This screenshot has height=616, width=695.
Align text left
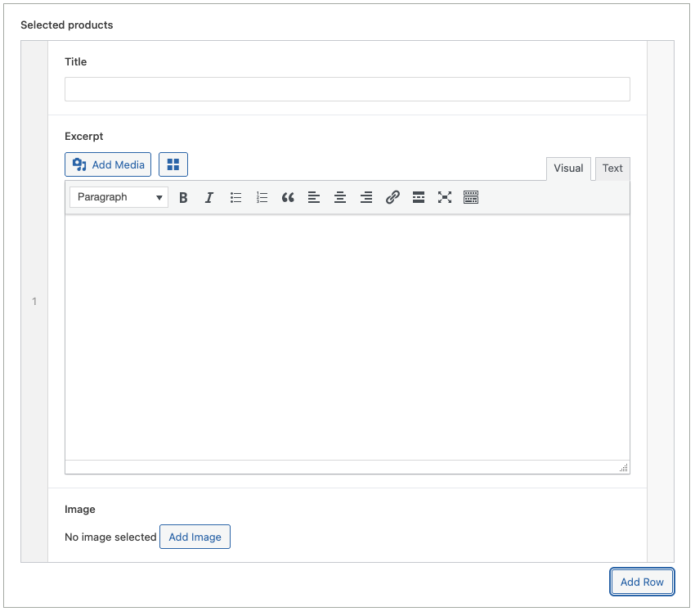pyautogui.click(x=314, y=197)
